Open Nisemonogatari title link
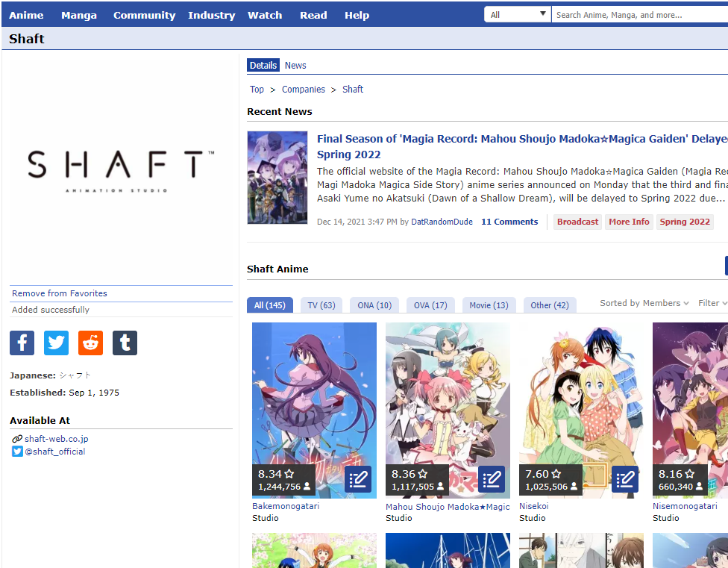The height and width of the screenshot is (568, 728). click(685, 506)
